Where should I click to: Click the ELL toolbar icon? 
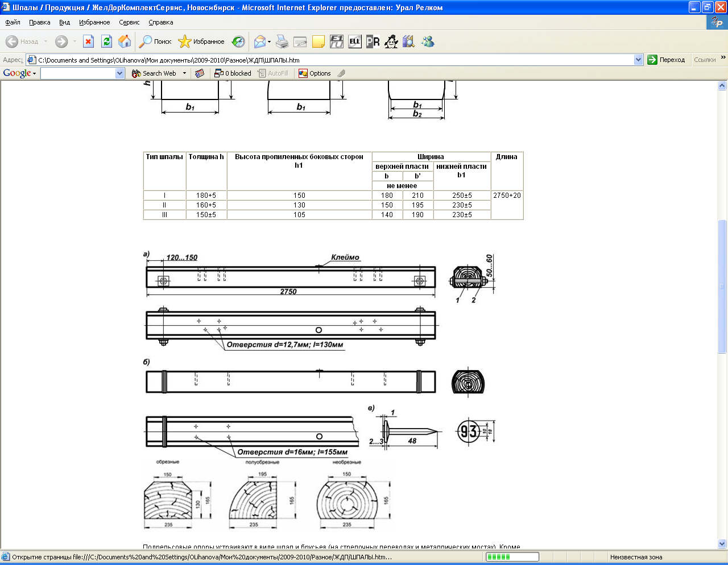[355, 41]
